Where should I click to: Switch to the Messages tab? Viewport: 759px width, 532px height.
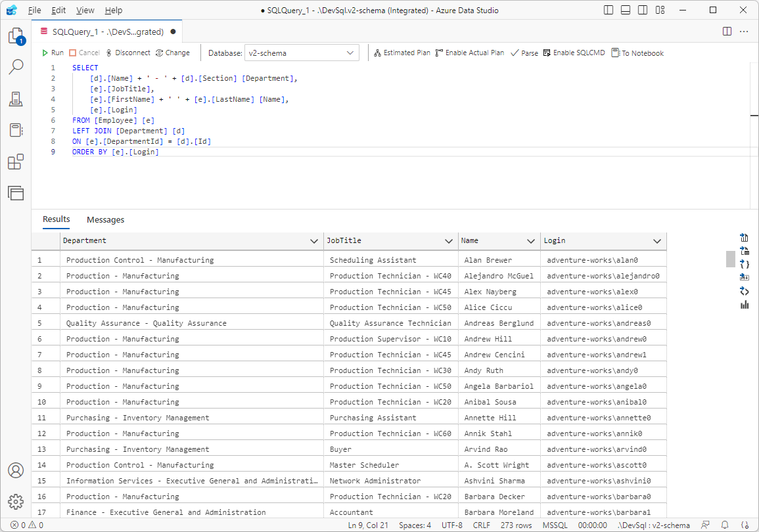point(105,219)
